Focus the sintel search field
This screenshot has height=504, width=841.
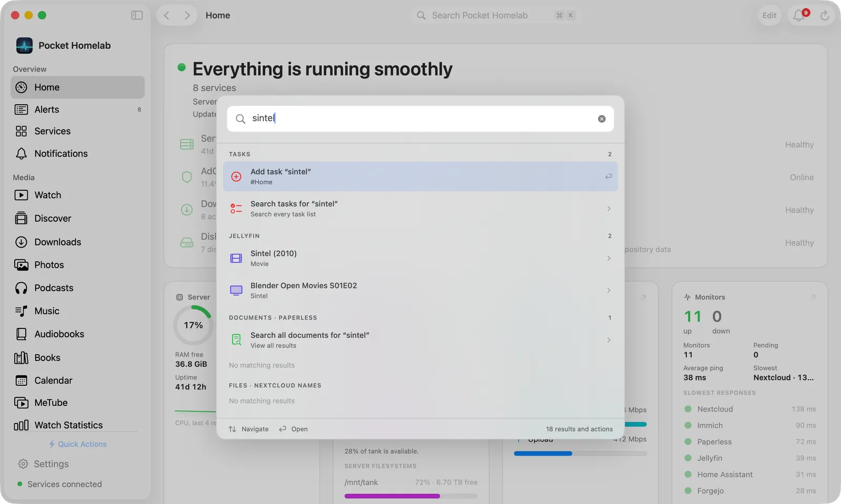click(420, 119)
